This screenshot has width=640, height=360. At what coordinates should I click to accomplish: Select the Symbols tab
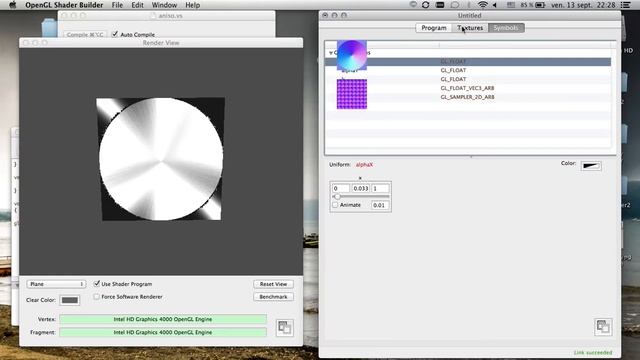click(x=506, y=28)
